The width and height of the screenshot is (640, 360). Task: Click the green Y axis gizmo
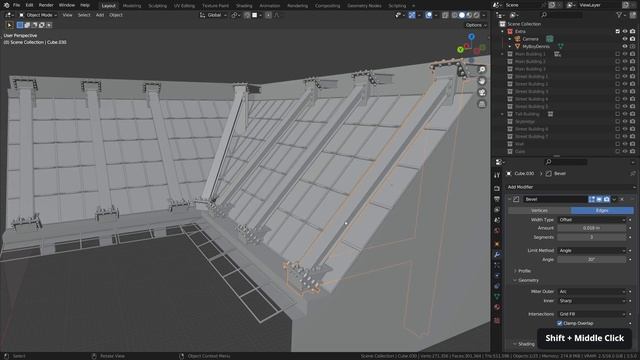pyautogui.click(x=460, y=49)
